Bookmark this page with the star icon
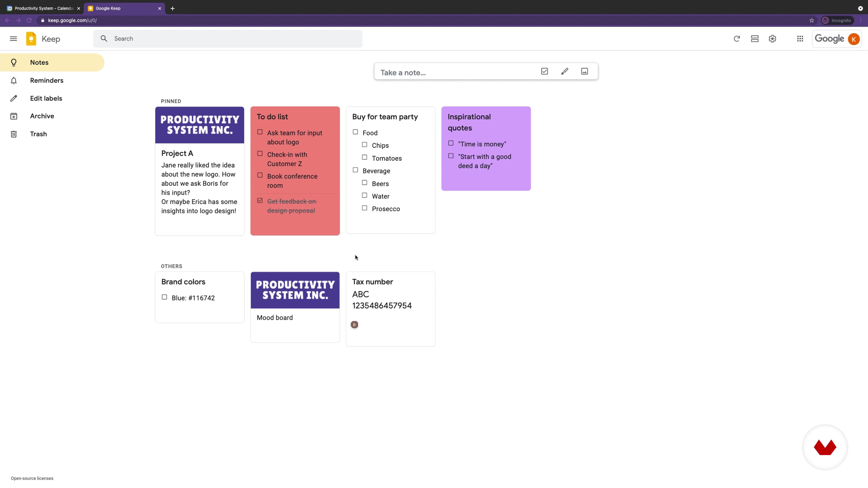 coord(811,21)
